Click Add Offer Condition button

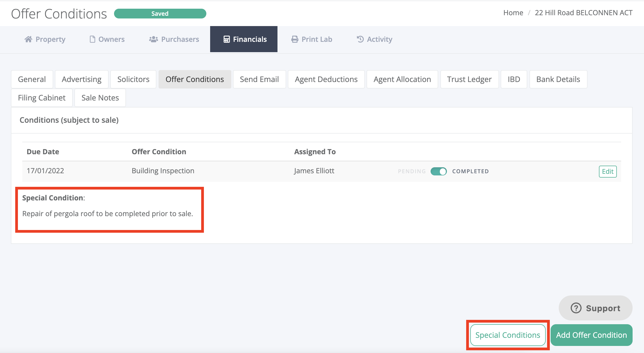coord(591,335)
